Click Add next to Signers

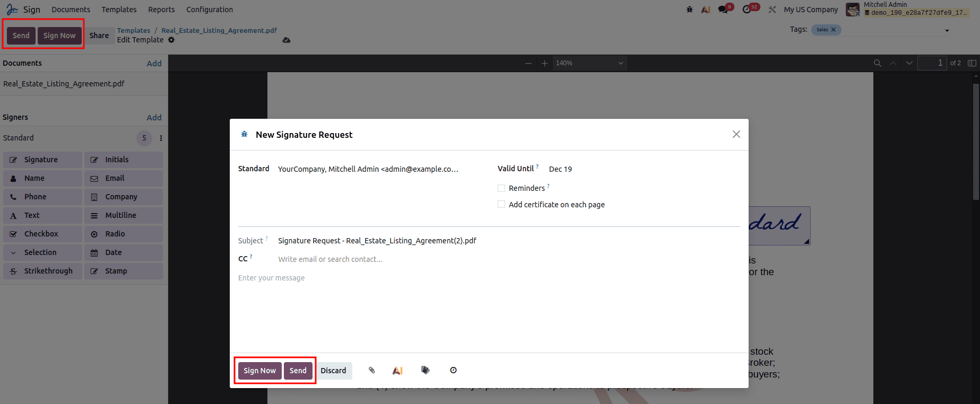pos(154,118)
